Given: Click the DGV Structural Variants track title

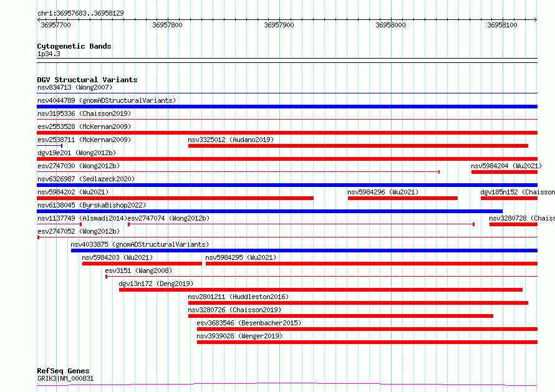Looking at the screenshot, I should coord(87,80).
